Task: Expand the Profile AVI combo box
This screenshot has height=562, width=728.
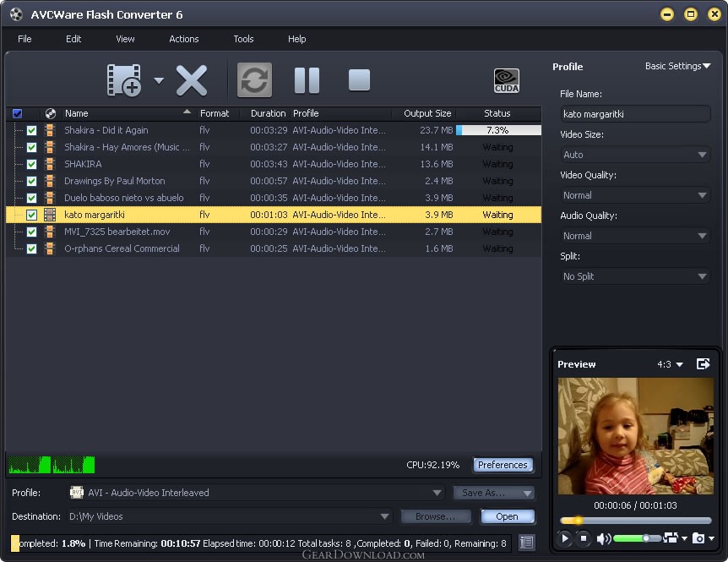Action: click(437, 493)
